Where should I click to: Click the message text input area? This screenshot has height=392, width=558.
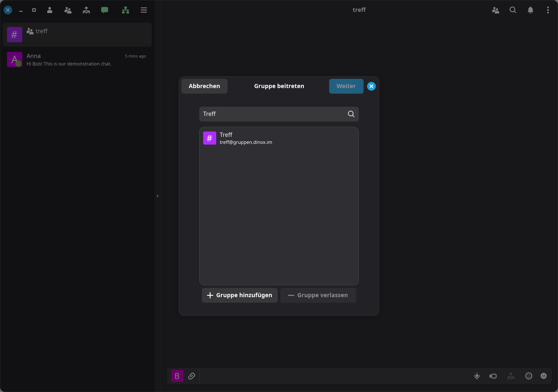point(335,376)
